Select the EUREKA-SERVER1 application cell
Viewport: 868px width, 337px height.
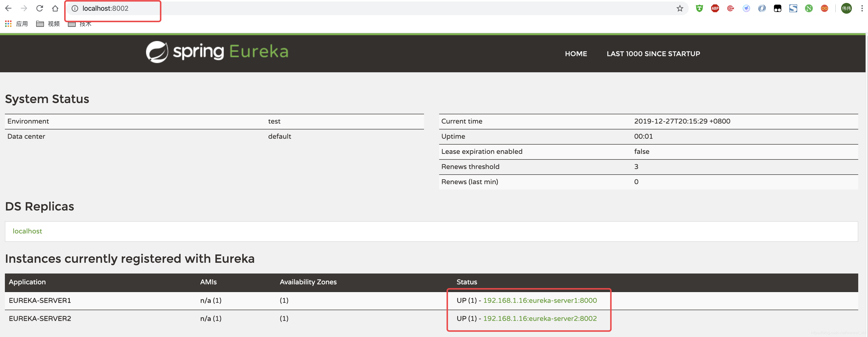pyautogui.click(x=40, y=300)
